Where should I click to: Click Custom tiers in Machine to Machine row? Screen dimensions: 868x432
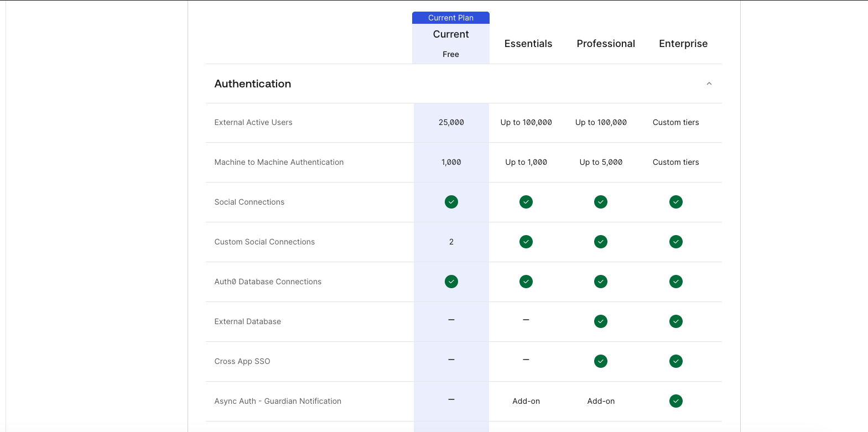tap(676, 162)
